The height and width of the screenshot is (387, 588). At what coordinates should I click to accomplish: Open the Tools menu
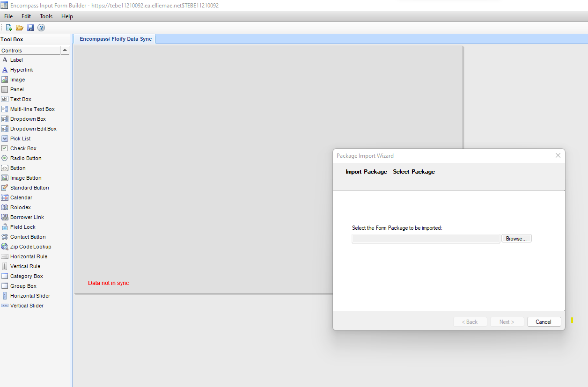46,16
